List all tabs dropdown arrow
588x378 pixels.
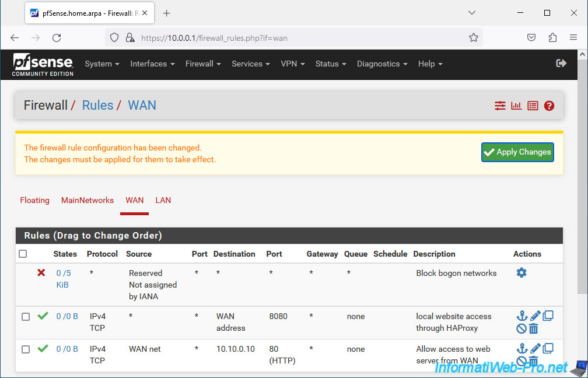click(x=472, y=13)
